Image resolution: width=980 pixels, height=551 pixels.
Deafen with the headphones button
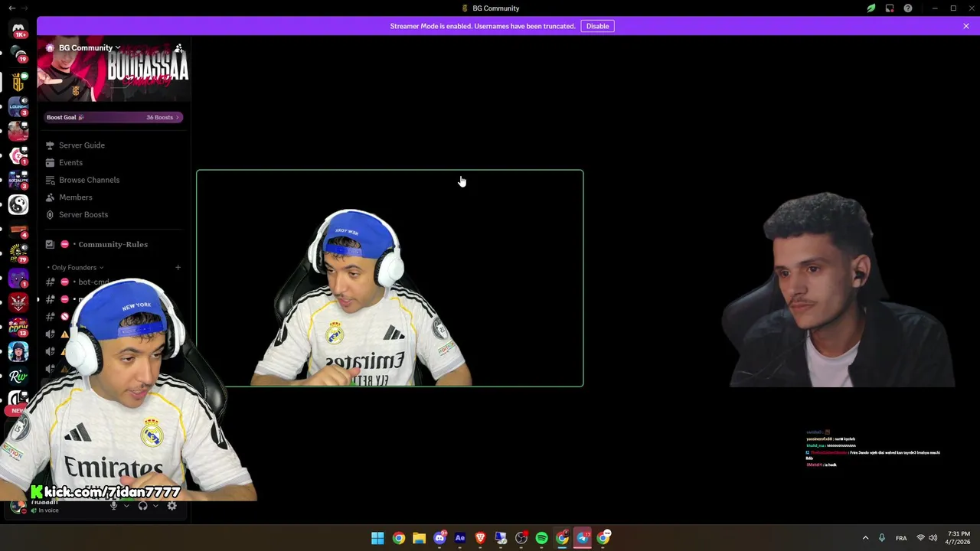142,506
